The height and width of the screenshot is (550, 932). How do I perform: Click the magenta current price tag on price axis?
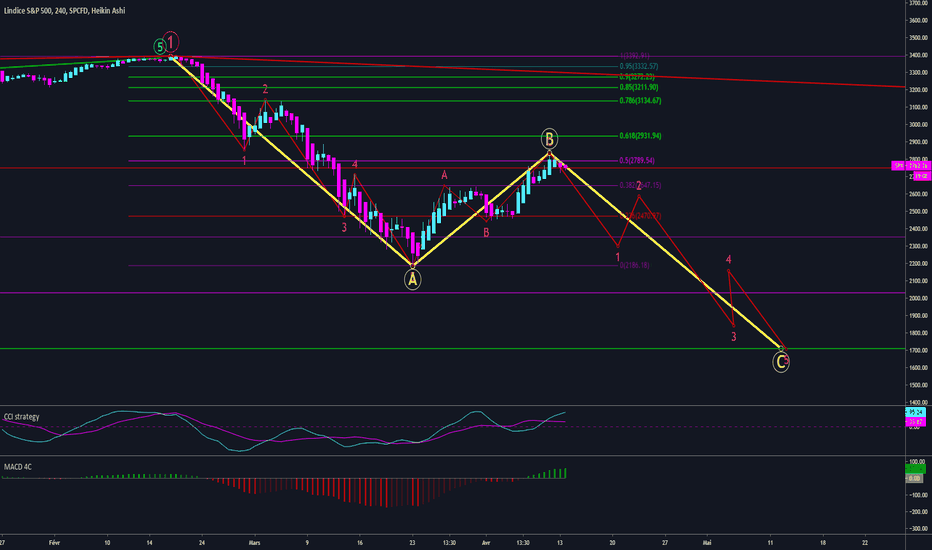coord(911,166)
